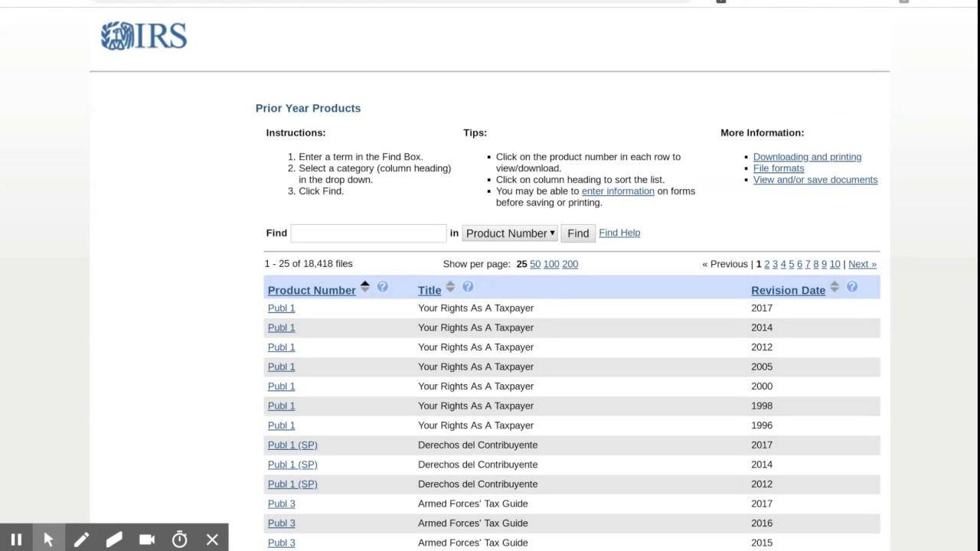Sort using Revision Date sort arrows
The width and height of the screenshot is (980, 551).
click(x=835, y=287)
